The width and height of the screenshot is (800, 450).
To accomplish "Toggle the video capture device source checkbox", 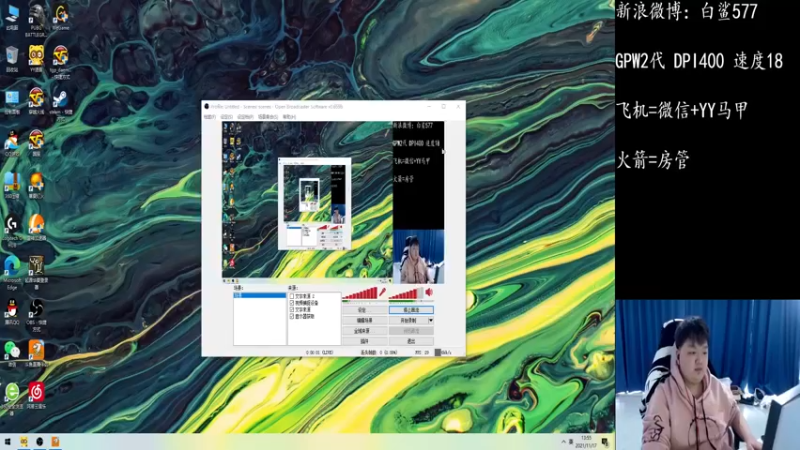I will 292,303.
